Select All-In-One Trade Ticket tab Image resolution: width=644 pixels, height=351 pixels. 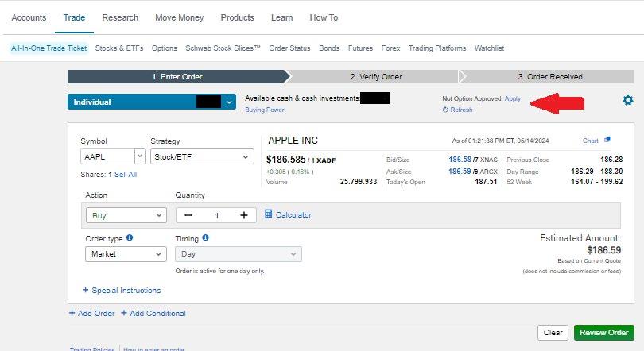(48, 48)
